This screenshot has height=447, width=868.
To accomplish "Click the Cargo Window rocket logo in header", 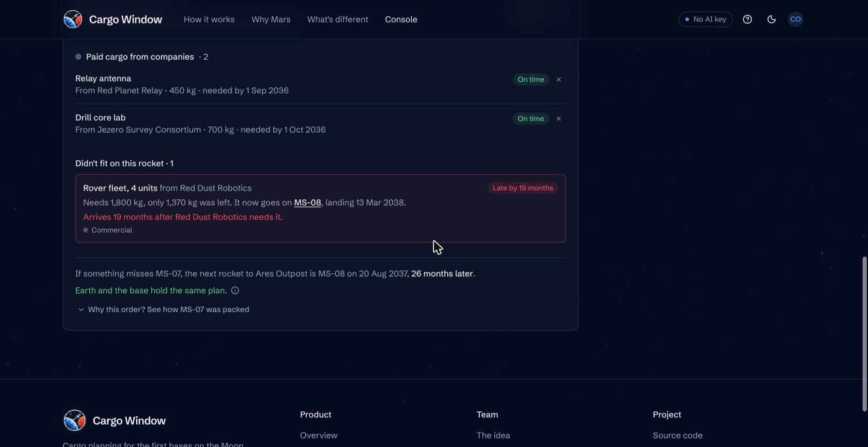I will (x=73, y=19).
